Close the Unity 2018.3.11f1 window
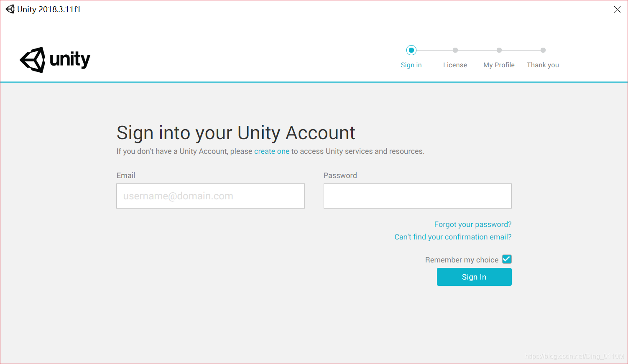 pos(617,9)
